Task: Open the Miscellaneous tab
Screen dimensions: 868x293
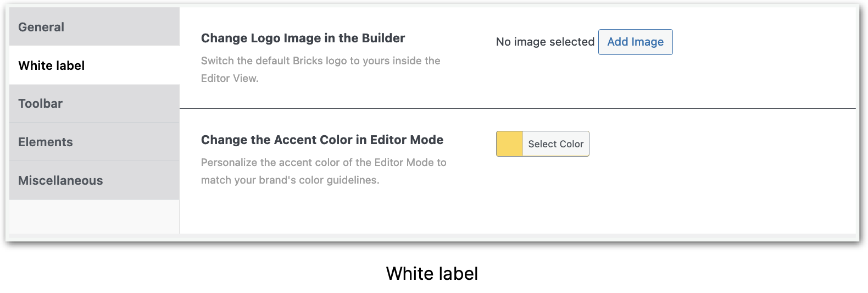Action: (94, 180)
